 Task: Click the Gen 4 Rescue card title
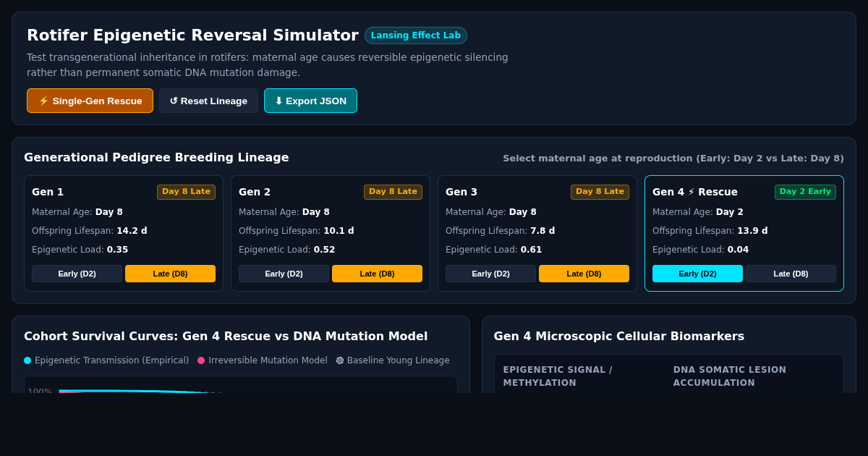[695, 192]
